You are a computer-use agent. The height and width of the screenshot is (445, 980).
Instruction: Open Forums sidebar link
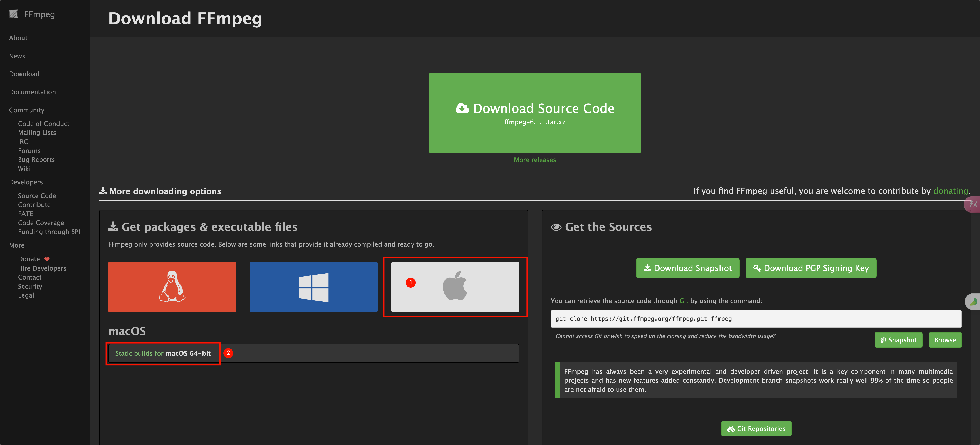(x=29, y=151)
